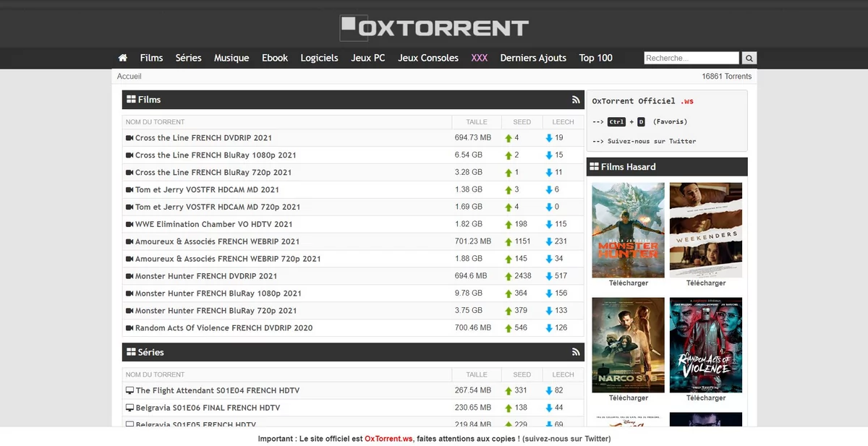Click the search magnifier button
This screenshot has height=446, width=868.
pos(749,58)
